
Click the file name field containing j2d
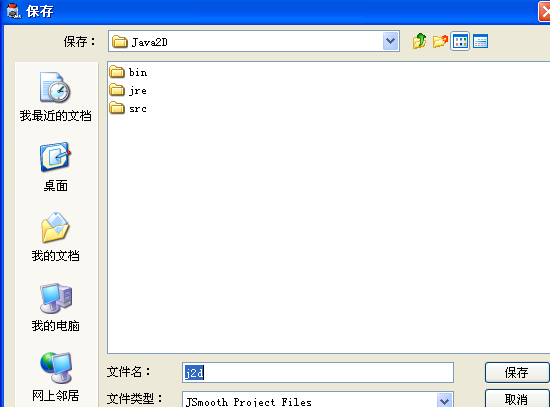click(x=318, y=372)
